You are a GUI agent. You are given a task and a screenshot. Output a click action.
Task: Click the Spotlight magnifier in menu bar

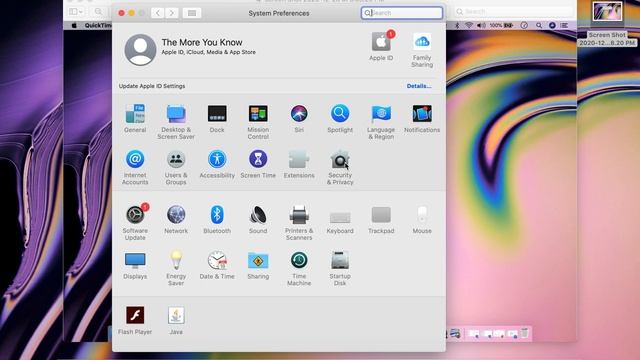[x=539, y=25]
